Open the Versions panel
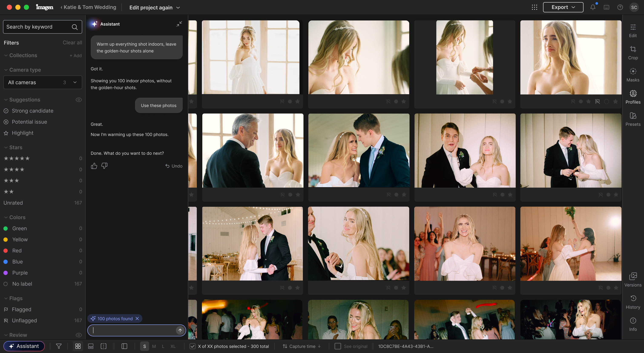 point(633,280)
